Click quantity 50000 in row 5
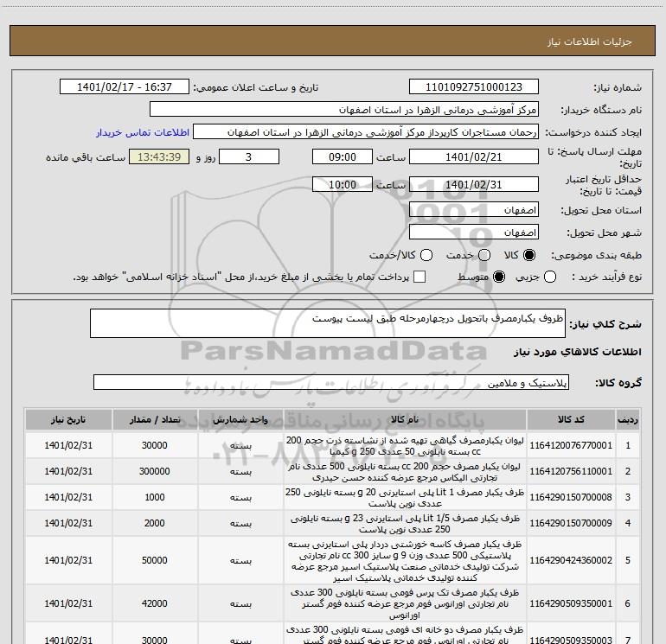 [x=155, y=560]
